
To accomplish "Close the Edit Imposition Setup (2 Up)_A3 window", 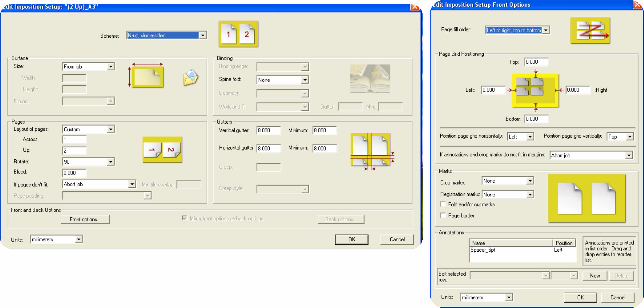I will (x=415, y=7).
